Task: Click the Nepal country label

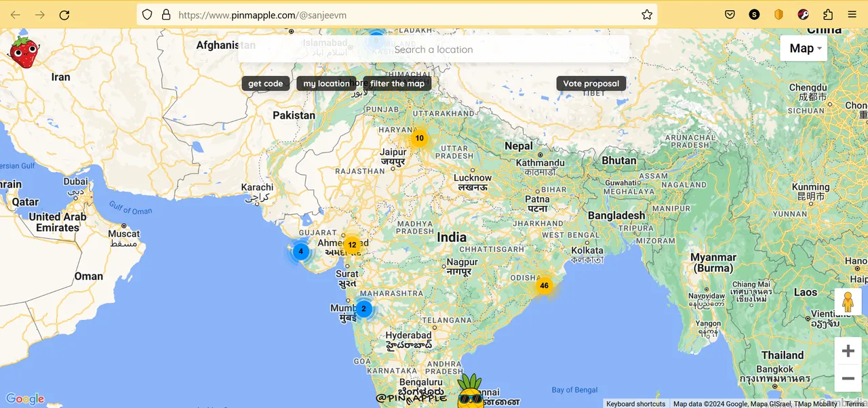Action: [x=519, y=146]
